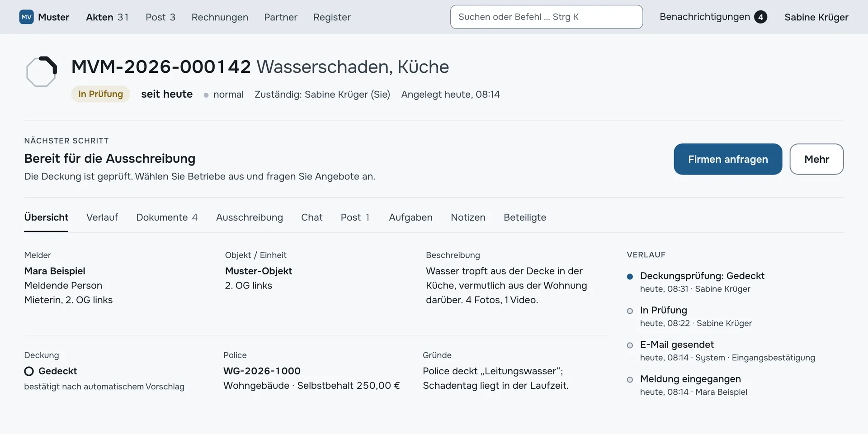Open the Dokumente tab
This screenshot has width=868, height=434.
167,217
